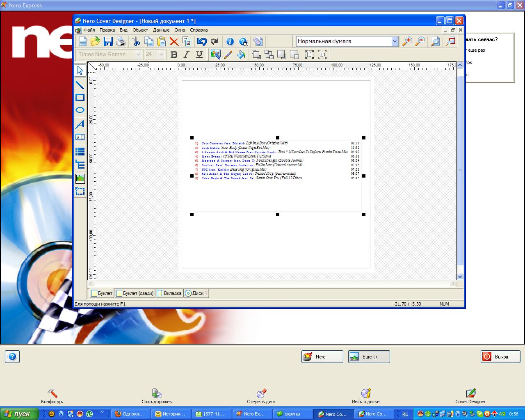Toggle Underline formatting

point(199,54)
